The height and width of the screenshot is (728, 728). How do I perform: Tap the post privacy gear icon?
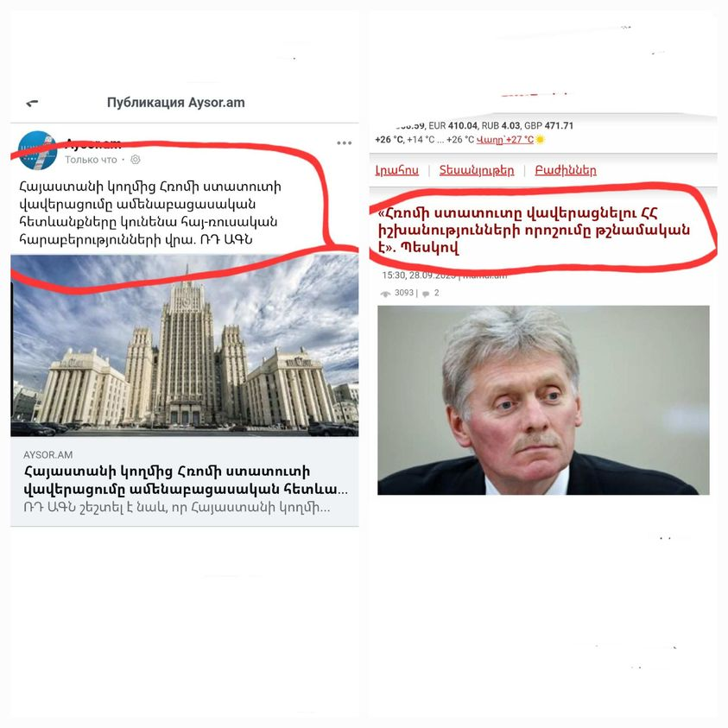[x=135, y=160]
